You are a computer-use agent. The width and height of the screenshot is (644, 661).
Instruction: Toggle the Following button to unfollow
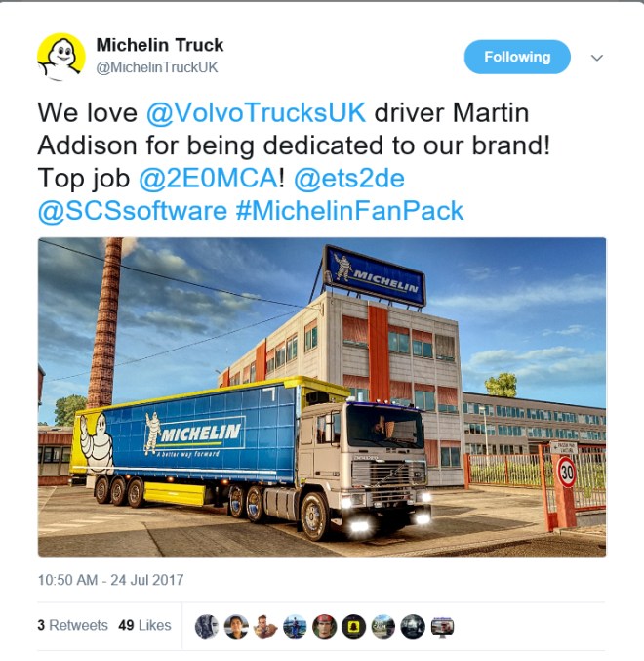[x=517, y=57]
